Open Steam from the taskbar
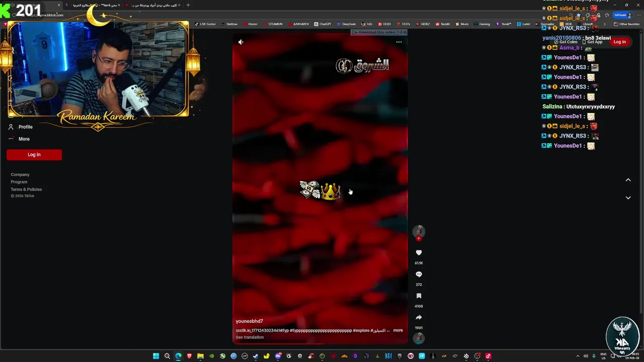The image size is (644, 362). [256, 356]
